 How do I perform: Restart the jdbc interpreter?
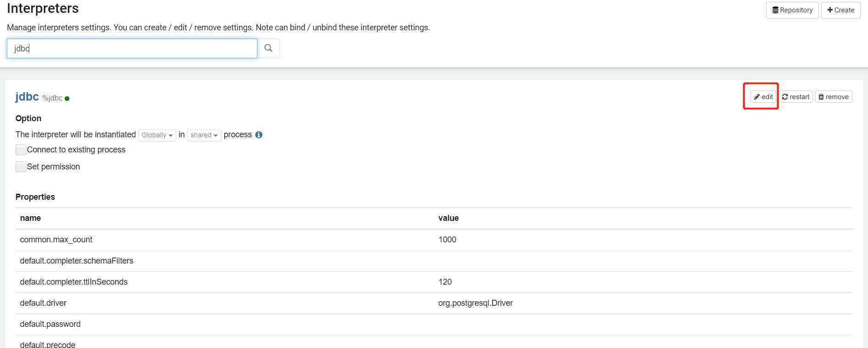coord(796,97)
